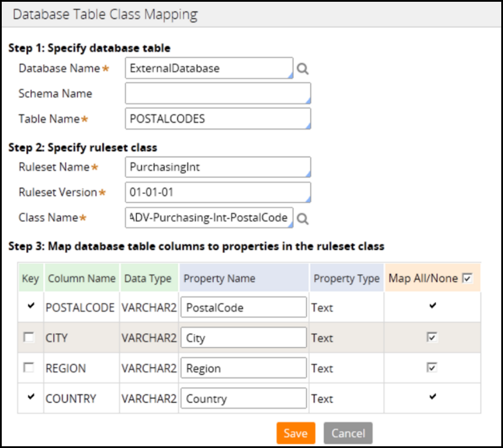Click the Property Name column header
This screenshot has height=448, width=503.
click(244, 279)
